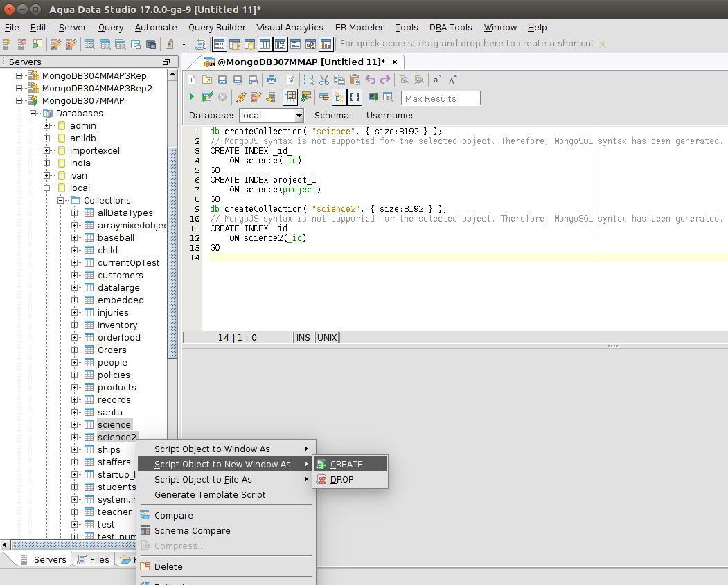Open the small arrow dropdown in main toolbar
This screenshot has height=585, width=728.
click(184, 44)
